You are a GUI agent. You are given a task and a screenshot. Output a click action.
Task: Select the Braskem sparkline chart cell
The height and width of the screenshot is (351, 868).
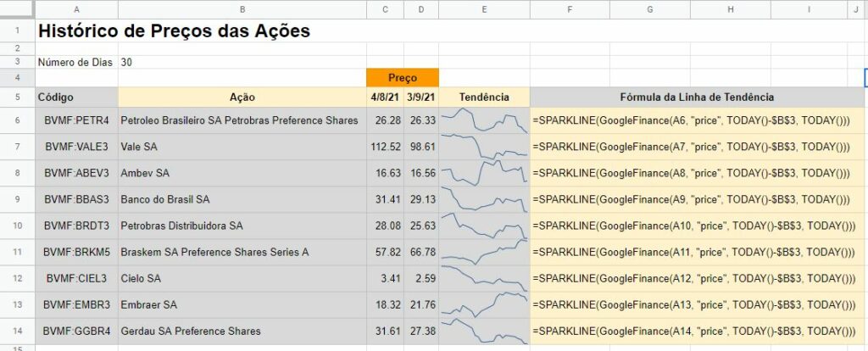pos(484,252)
